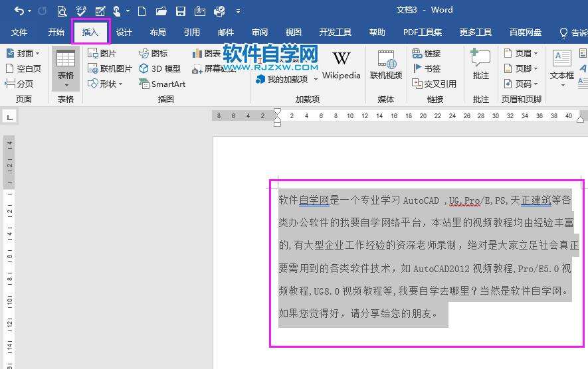Viewport: 588px width, 369px height.
Task: Open the 开发工具 (Developer) tab
Action: point(336,33)
